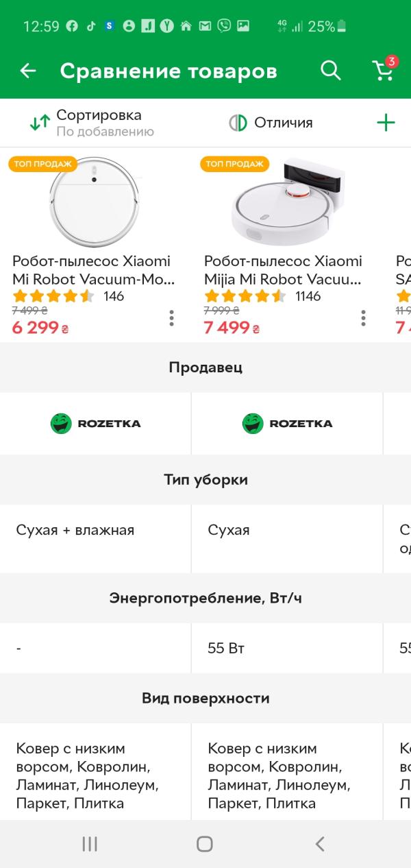Viewport: 411px width, 868px height.
Task: Open search with magnifier icon
Action: 331,71
